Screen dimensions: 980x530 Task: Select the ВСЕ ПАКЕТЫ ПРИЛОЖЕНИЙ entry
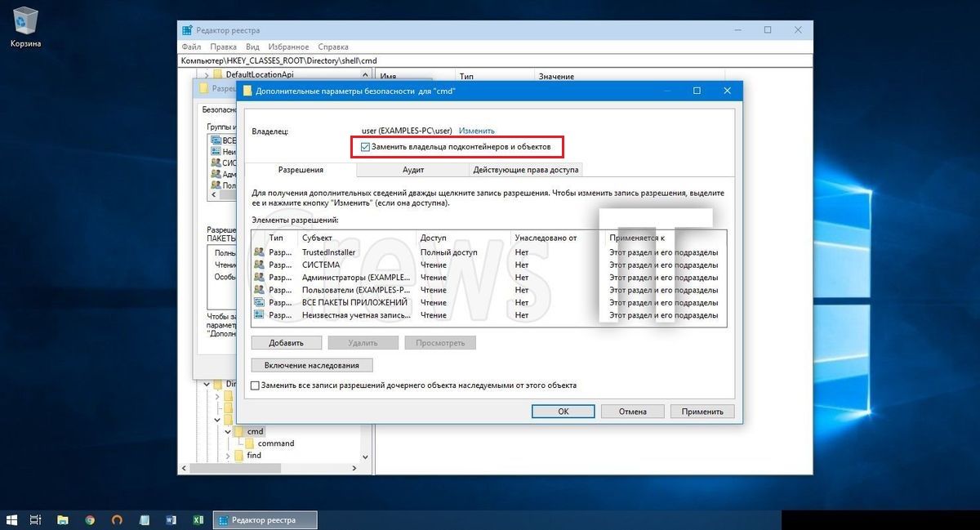tap(489, 302)
